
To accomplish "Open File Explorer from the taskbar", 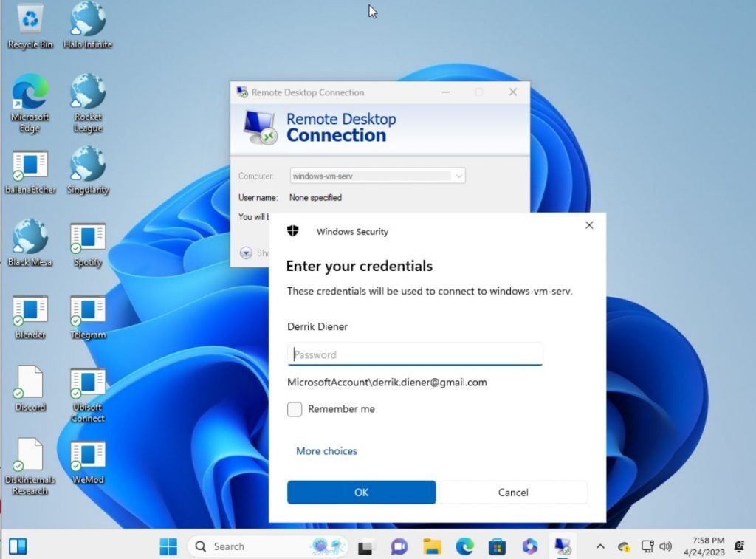I will [432, 546].
